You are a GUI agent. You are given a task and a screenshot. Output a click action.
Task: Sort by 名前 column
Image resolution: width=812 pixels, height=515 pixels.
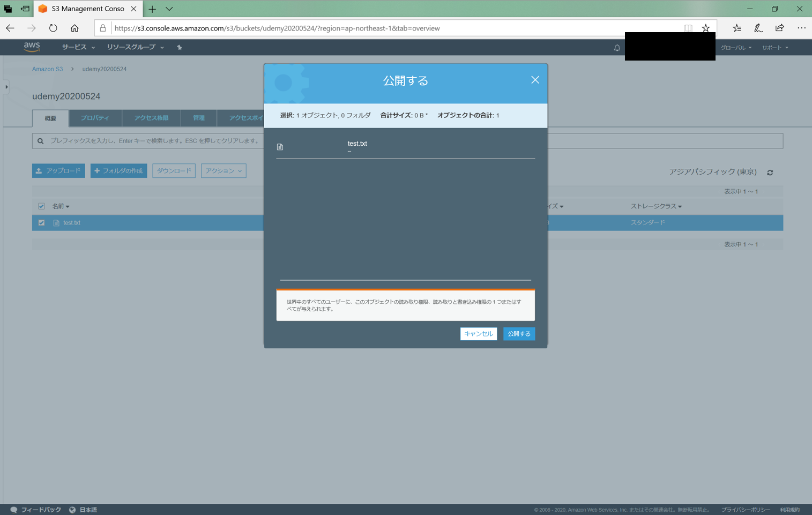61,206
